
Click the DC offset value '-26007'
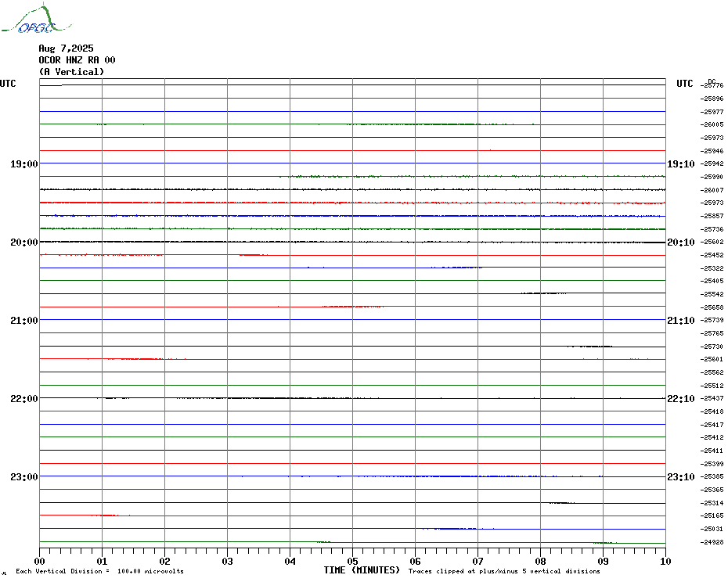tap(712, 190)
